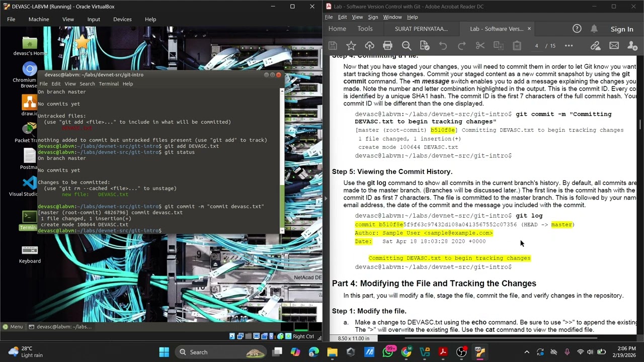Open Adobe Acrobat from the taskbar

point(443,352)
